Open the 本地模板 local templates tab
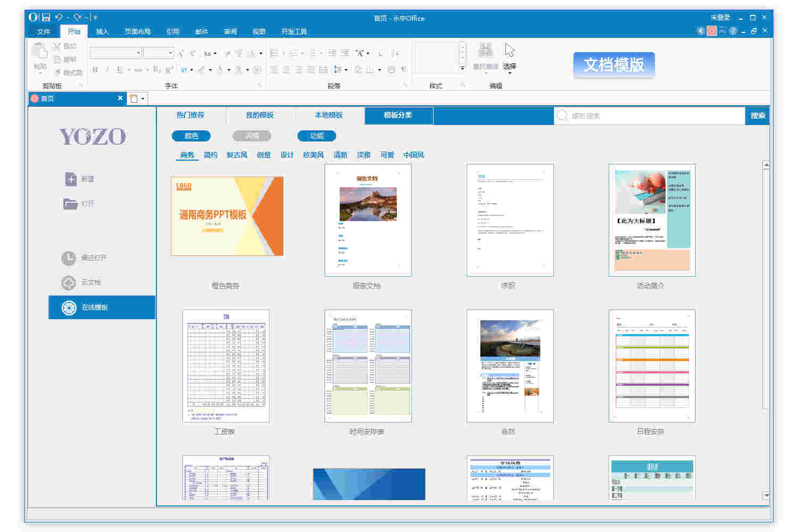This screenshot has height=532, width=798. coord(329,115)
